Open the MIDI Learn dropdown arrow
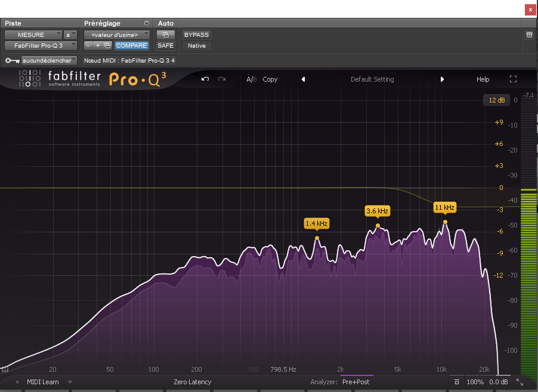The height and width of the screenshot is (392, 538). click(70, 382)
